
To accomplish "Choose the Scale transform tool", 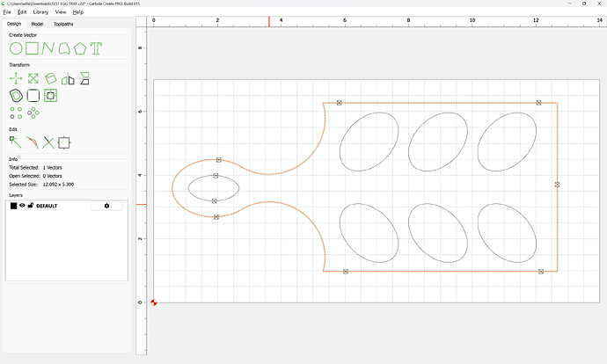I will click(x=33, y=78).
